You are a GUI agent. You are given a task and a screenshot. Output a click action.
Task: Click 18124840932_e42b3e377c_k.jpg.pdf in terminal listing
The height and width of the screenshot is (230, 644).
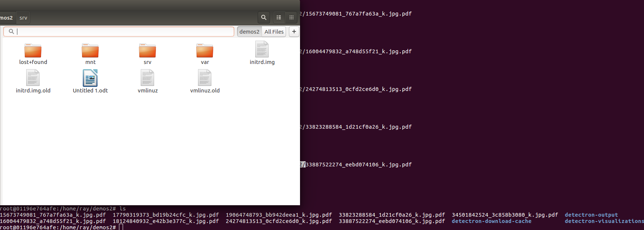pos(166,221)
